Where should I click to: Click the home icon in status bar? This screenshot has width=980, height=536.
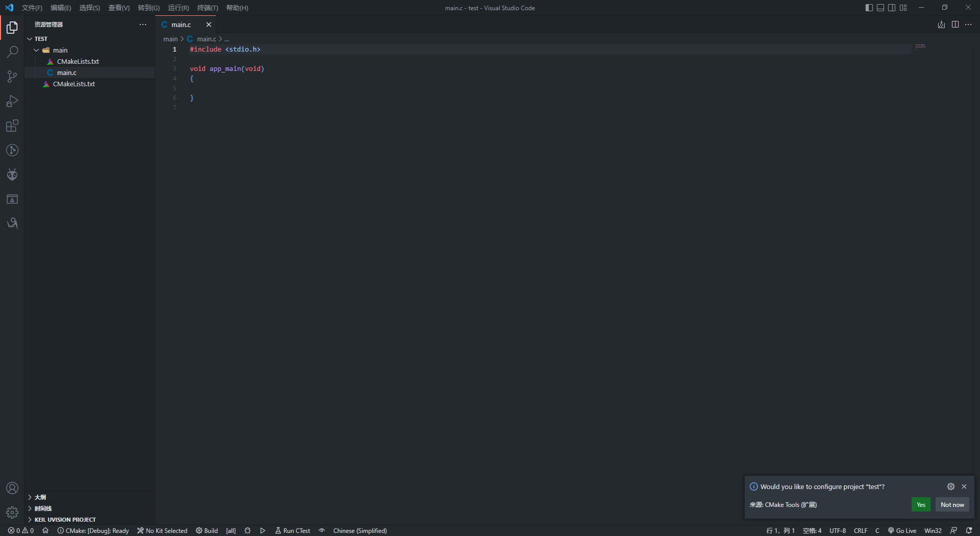pos(45,531)
